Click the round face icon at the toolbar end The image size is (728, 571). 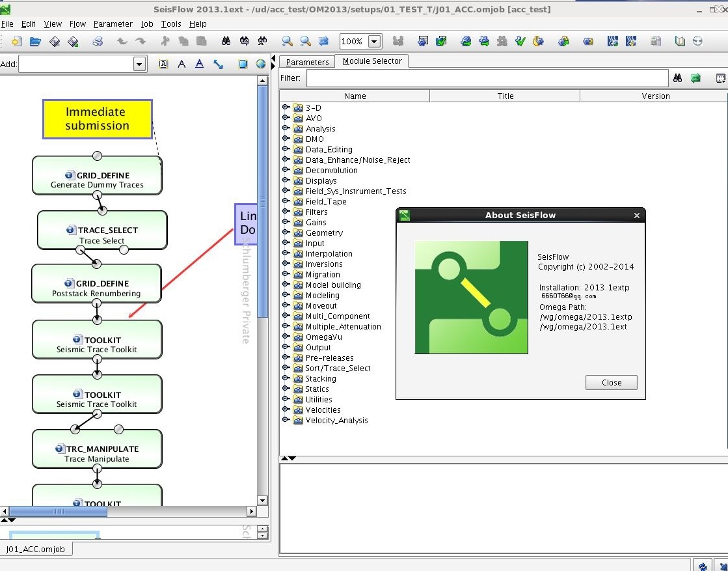point(697,42)
